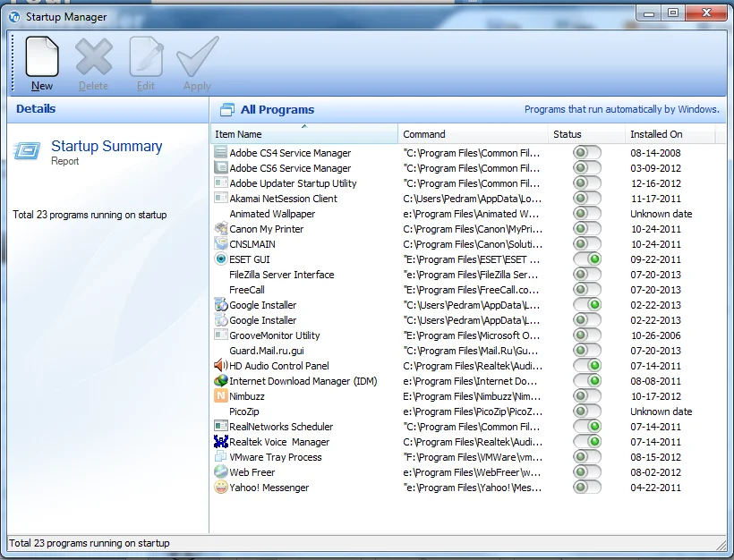This screenshot has height=560, width=734.
Task: Click the Internet Download Manager globe icon
Action: pyautogui.click(x=220, y=380)
